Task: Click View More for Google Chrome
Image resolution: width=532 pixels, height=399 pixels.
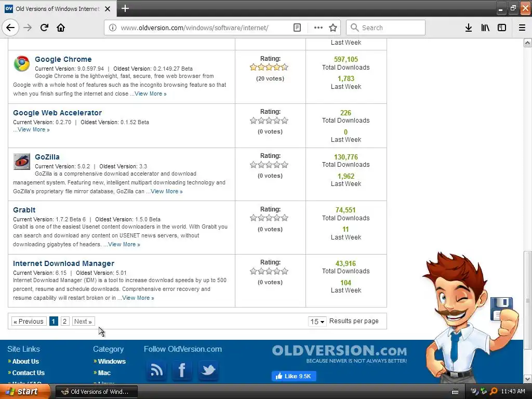Action: (151, 94)
